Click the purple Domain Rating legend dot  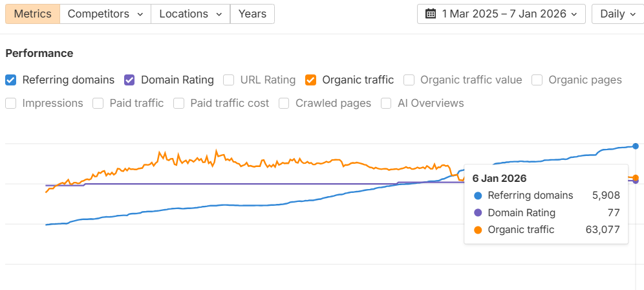(478, 212)
